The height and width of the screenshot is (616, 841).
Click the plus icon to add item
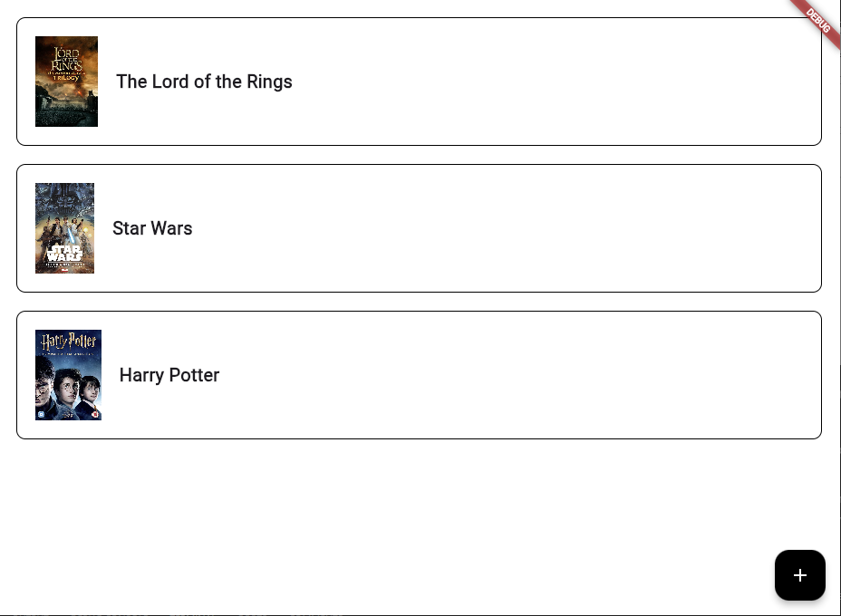click(x=799, y=575)
